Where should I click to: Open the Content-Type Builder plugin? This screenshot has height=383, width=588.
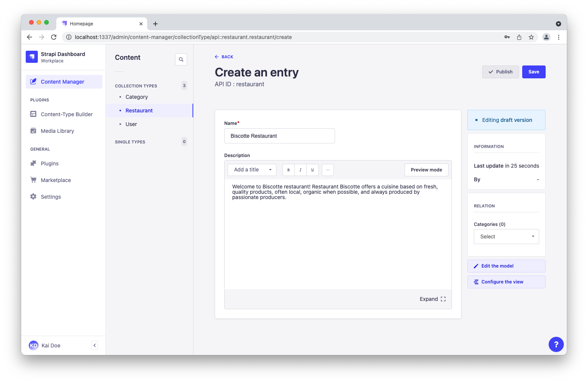[67, 114]
